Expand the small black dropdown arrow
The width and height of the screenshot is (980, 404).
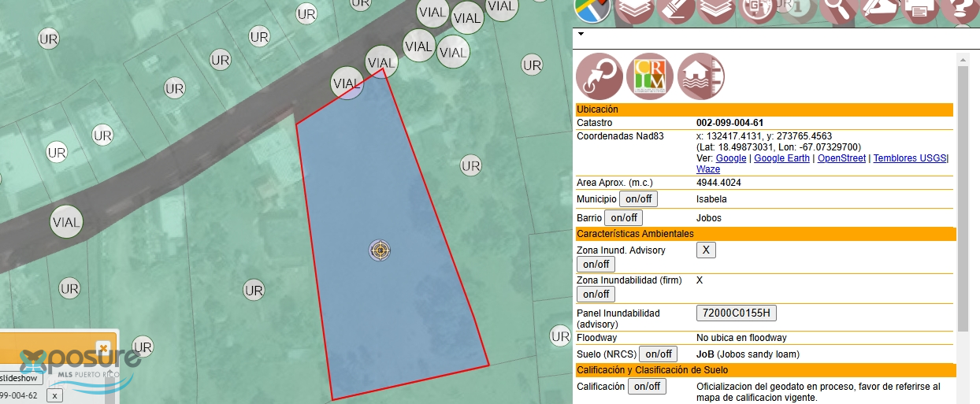pos(581,35)
